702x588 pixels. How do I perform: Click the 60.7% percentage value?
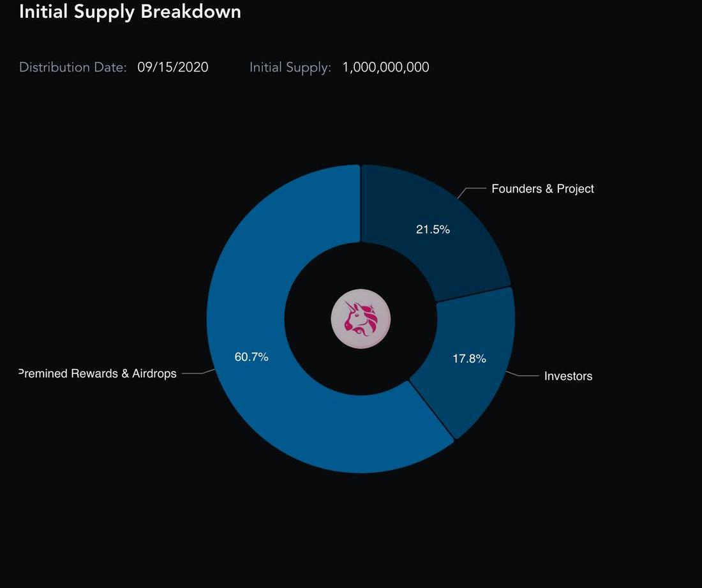[x=251, y=358]
